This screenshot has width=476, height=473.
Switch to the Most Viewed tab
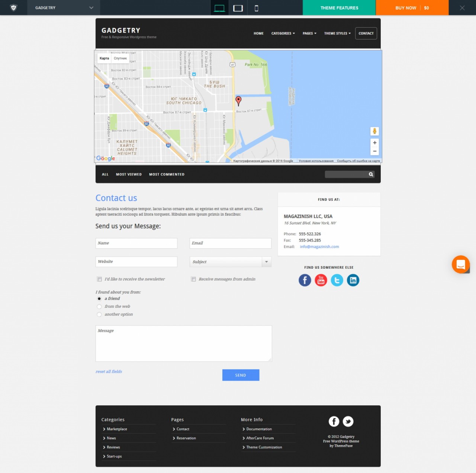point(129,175)
